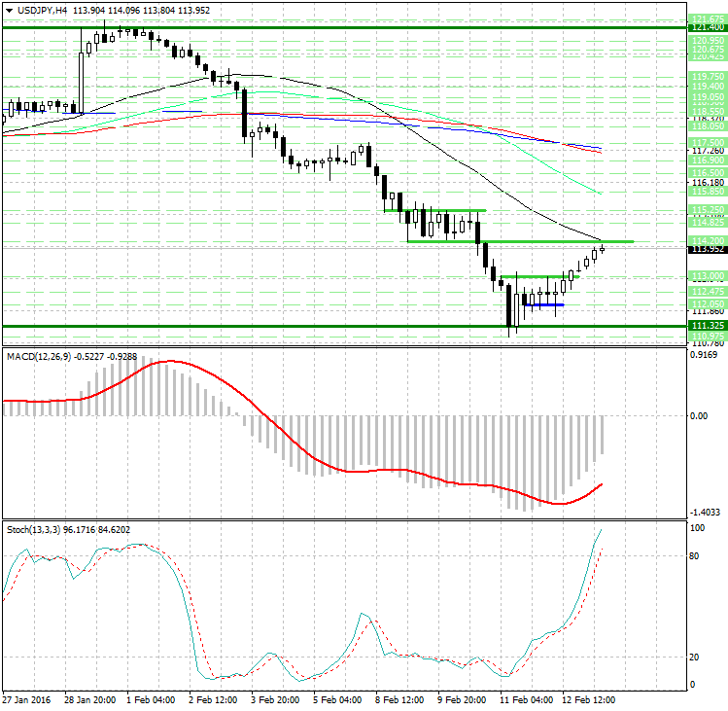
Task: Click the MACD scale minimum -1.4033
Action: pos(706,513)
